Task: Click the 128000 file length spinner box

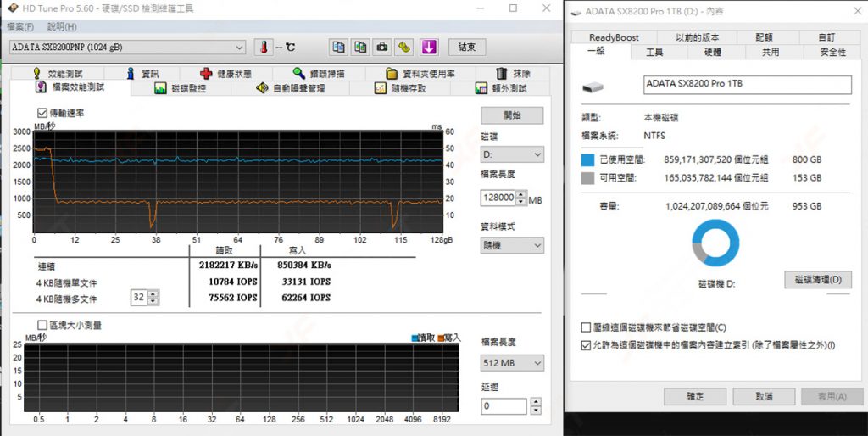Action: click(498, 198)
